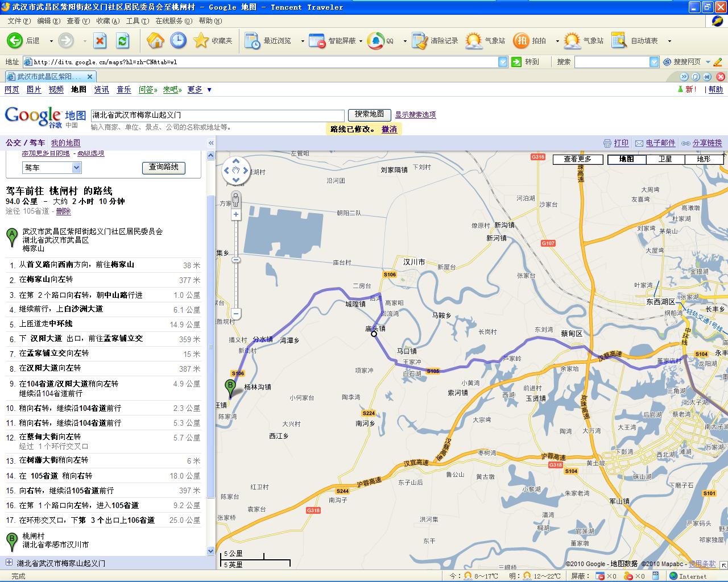The image size is (728, 582).
Task: Open the QQ dropdown arrow
Action: point(405,41)
